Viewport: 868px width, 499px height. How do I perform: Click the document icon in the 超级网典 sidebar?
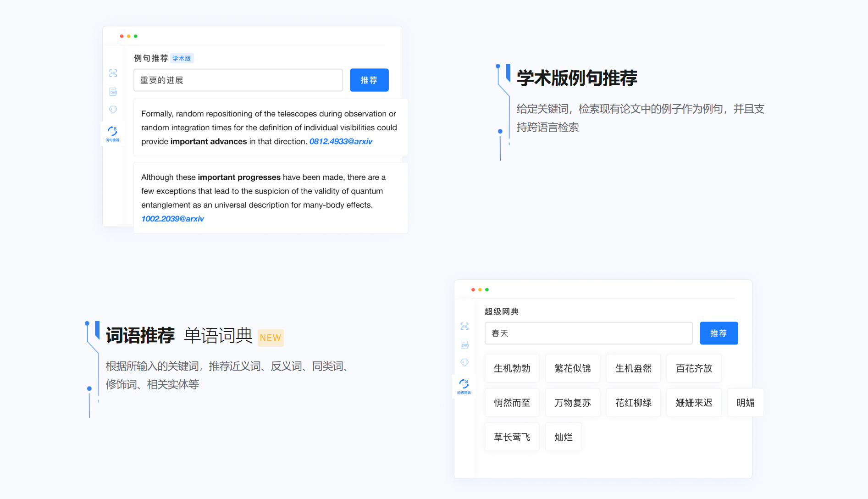[464, 345]
